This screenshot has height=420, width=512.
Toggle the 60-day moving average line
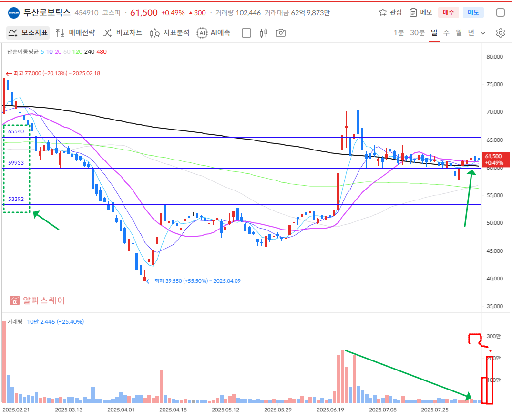67,52
